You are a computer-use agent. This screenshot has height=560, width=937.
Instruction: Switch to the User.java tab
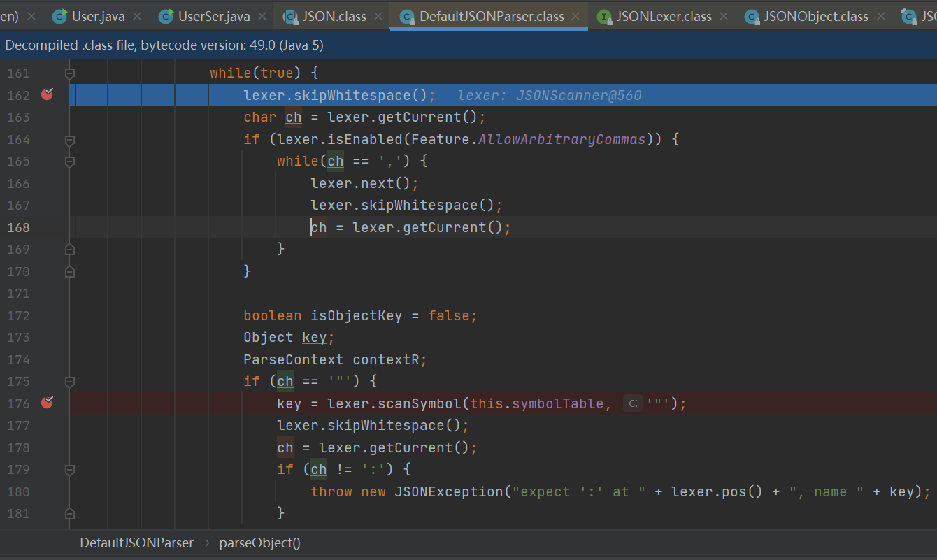[98, 16]
